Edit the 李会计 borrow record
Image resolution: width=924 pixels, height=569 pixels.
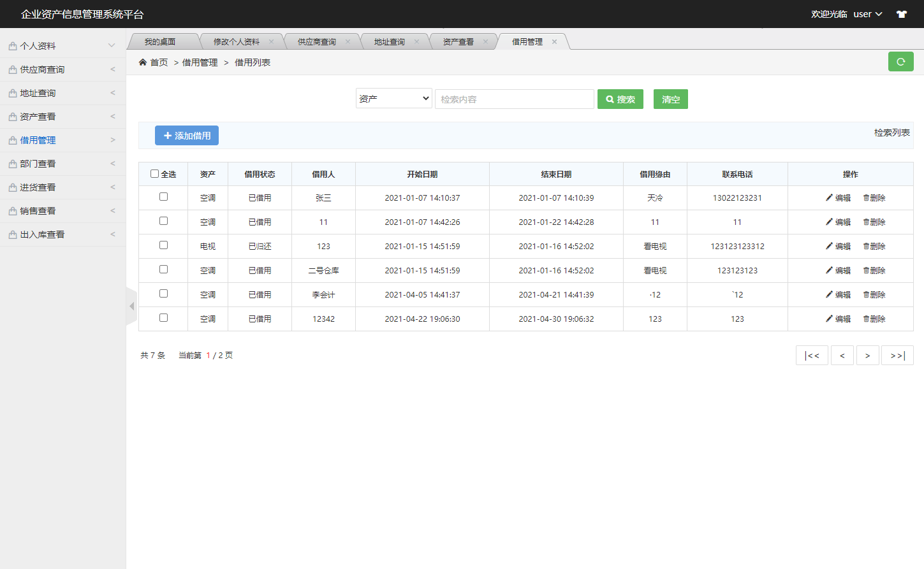[x=838, y=295]
